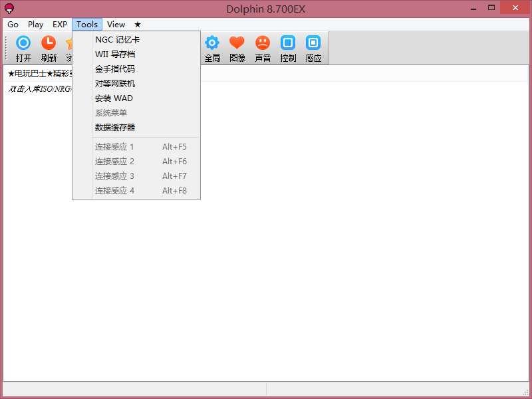Choose 对等网联机 netplay entry
The height and width of the screenshot is (399, 532).
click(136, 84)
